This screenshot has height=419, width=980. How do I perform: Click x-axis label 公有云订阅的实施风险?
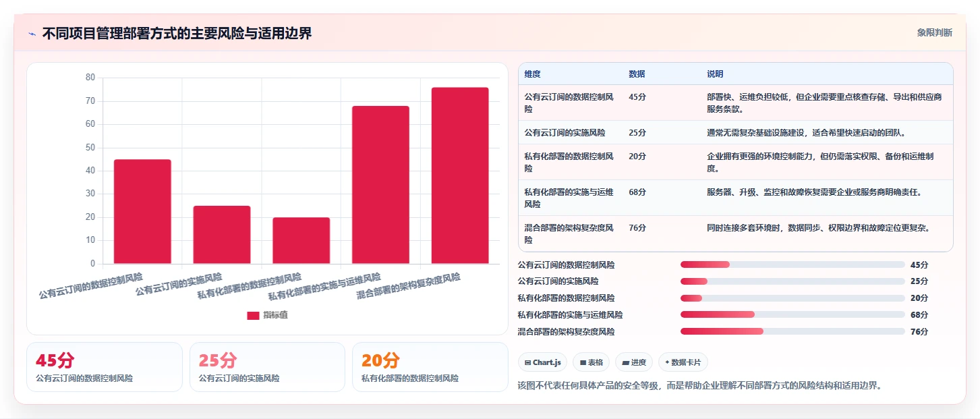coord(179,284)
